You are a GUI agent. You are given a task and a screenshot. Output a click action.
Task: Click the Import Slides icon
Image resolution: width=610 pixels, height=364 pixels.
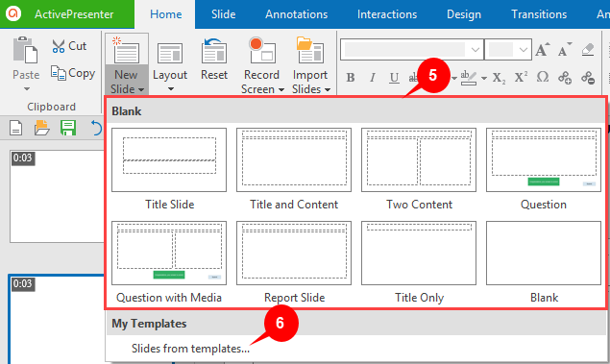pos(310,50)
